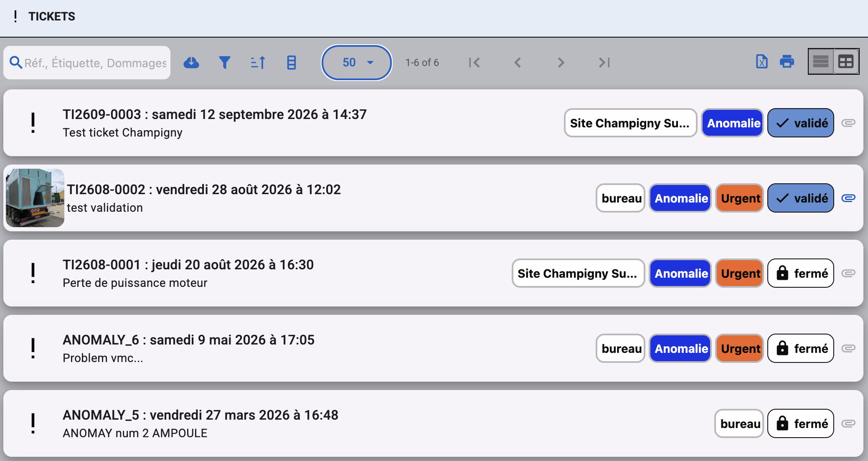Open ticket ANOMALY_6 title
This screenshot has height=461, width=868.
188,340
